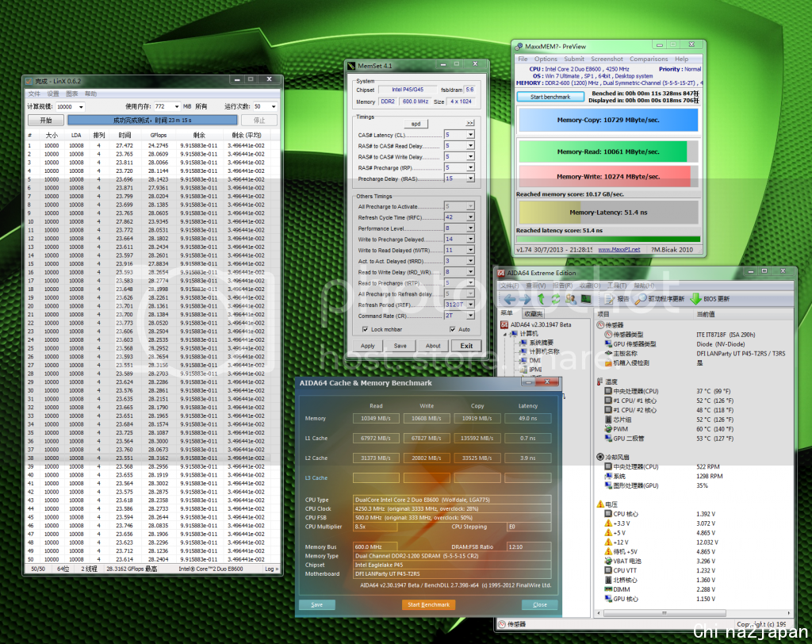Open AIDA64 工具(T) menu
Image resolution: width=812 pixels, height=644 pixels.
(617, 286)
